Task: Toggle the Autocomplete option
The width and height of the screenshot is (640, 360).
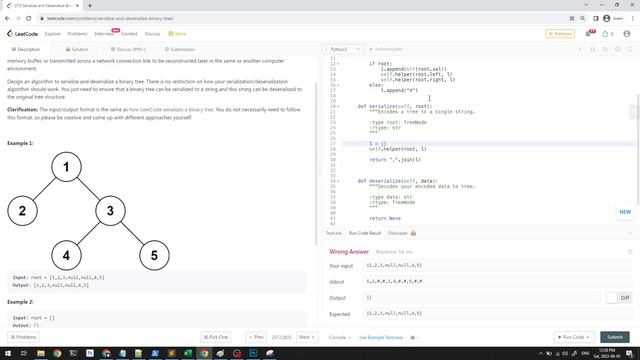Action: coord(386,49)
